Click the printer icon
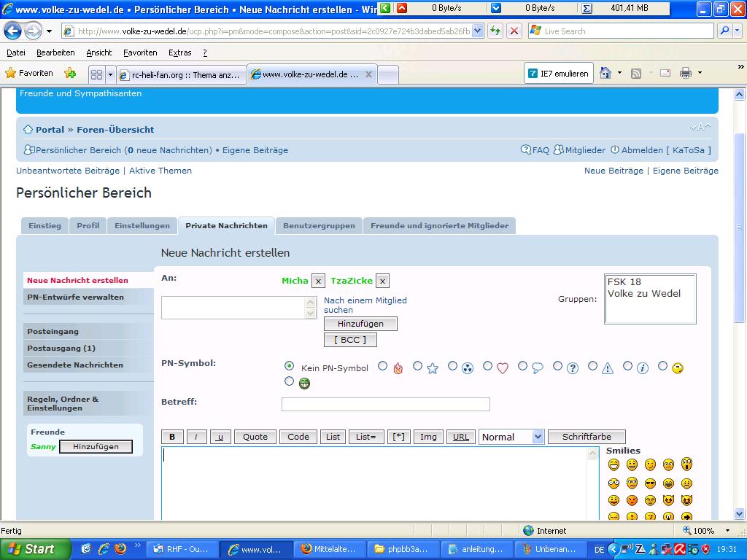 tap(686, 74)
